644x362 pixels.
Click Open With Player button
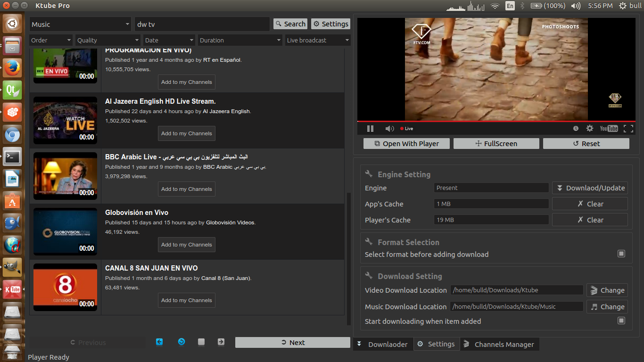point(406,143)
